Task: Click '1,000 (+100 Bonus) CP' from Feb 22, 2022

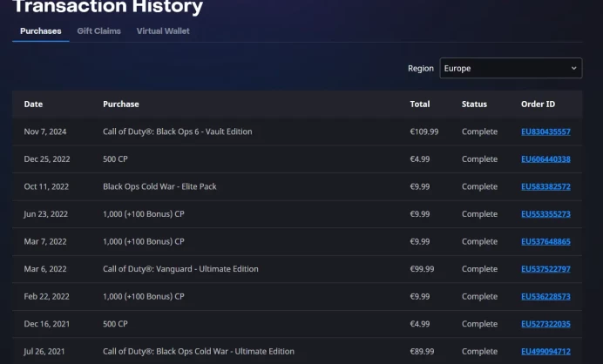Action: 144,296
